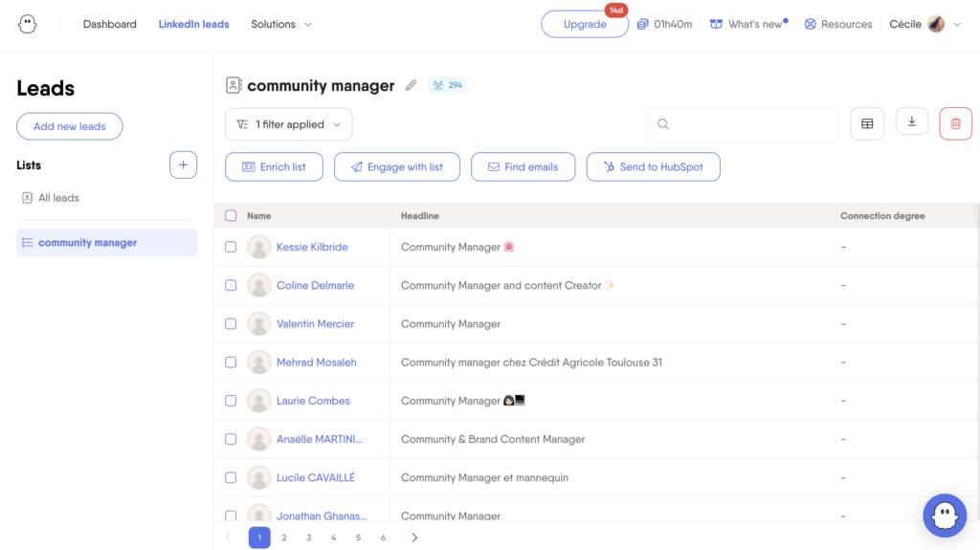Click the Add new leads button
The image size is (980, 550).
coord(70,126)
